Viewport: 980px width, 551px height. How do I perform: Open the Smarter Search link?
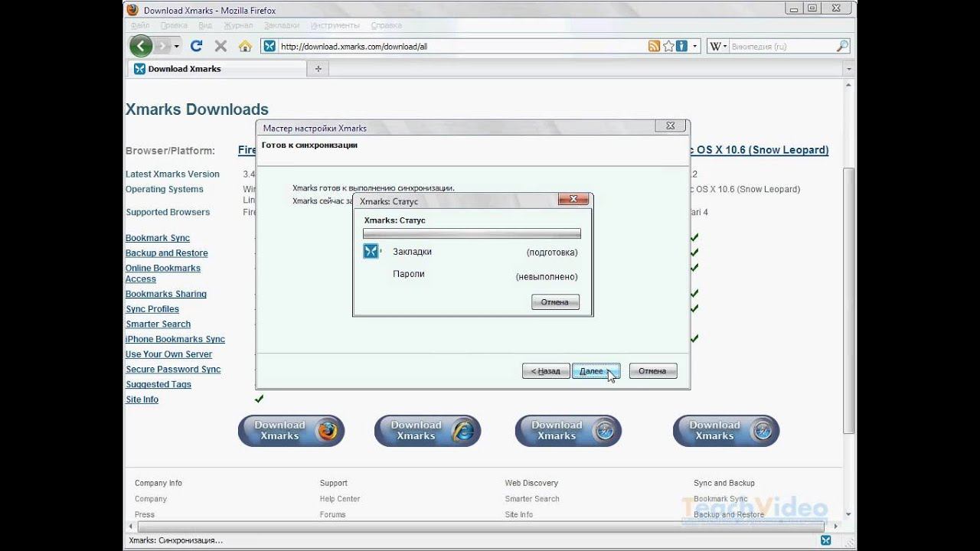[x=158, y=324]
